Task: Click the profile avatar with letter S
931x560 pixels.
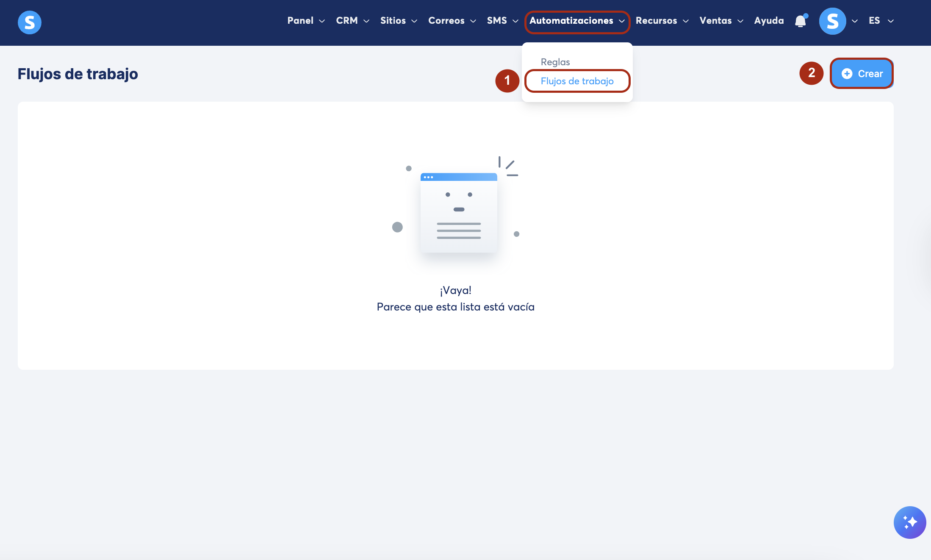Action: tap(832, 21)
